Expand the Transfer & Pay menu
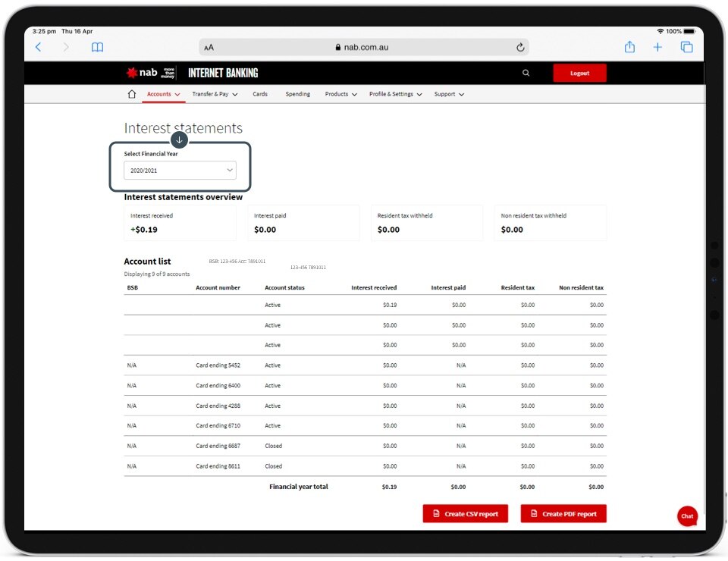This screenshot has height=561, width=728. pos(215,95)
